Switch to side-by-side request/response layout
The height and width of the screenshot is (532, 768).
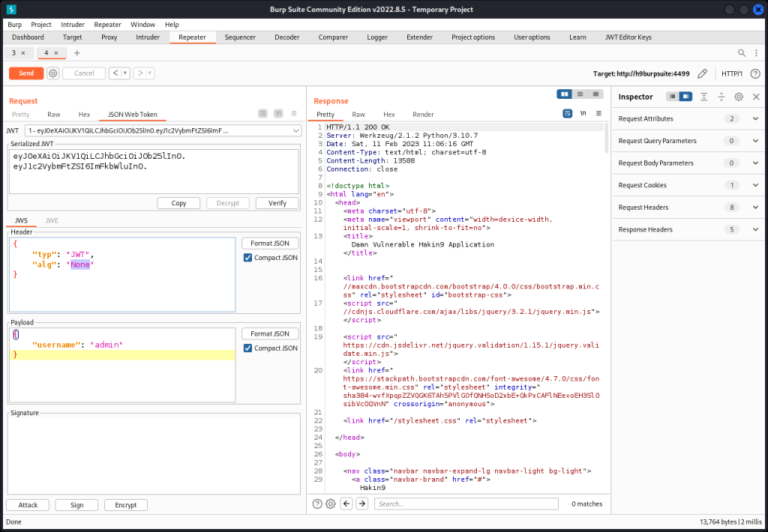[x=564, y=94]
